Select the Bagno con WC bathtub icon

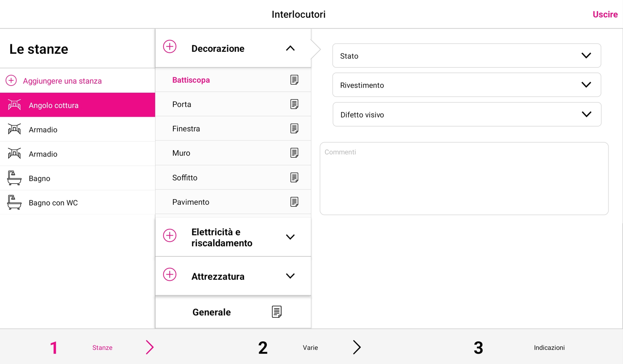(14, 202)
